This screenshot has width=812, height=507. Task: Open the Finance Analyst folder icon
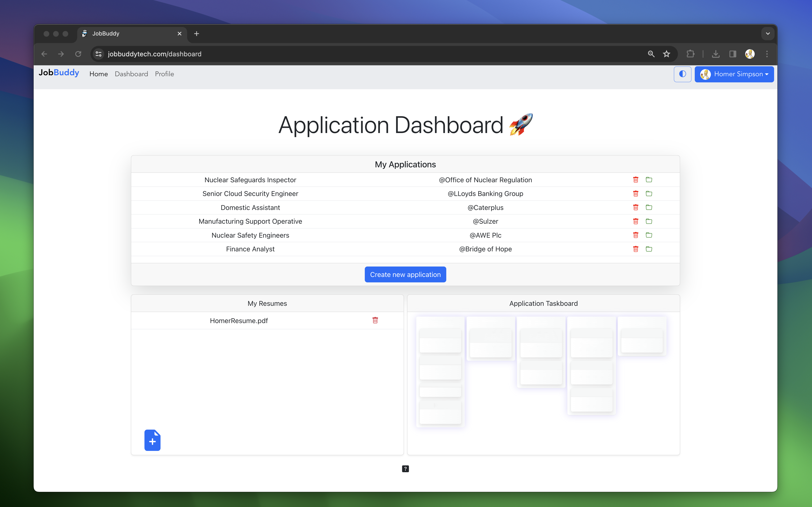649,249
